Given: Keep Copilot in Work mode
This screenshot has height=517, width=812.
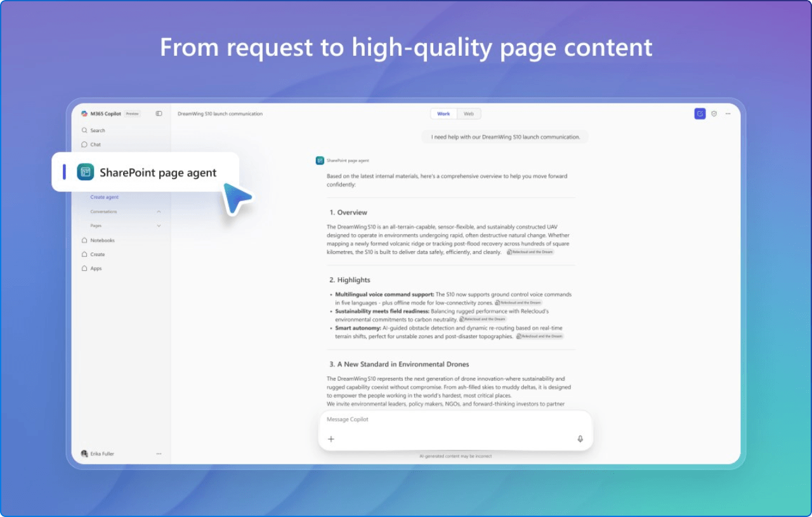Looking at the screenshot, I should (x=443, y=114).
